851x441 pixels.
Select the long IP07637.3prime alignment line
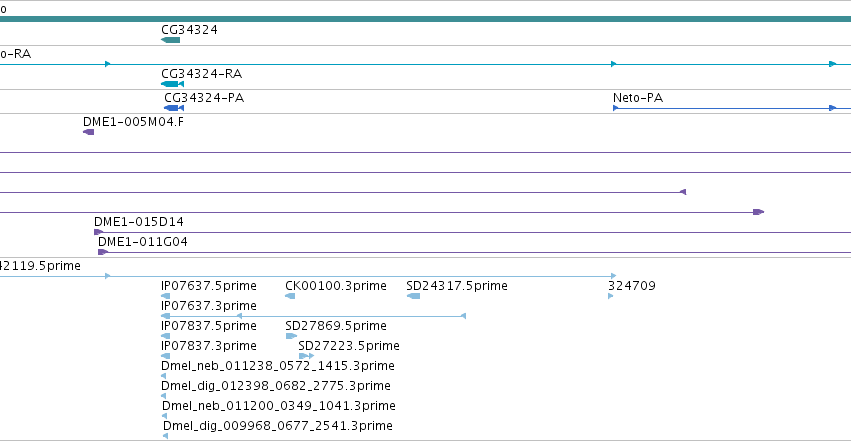click(x=313, y=316)
